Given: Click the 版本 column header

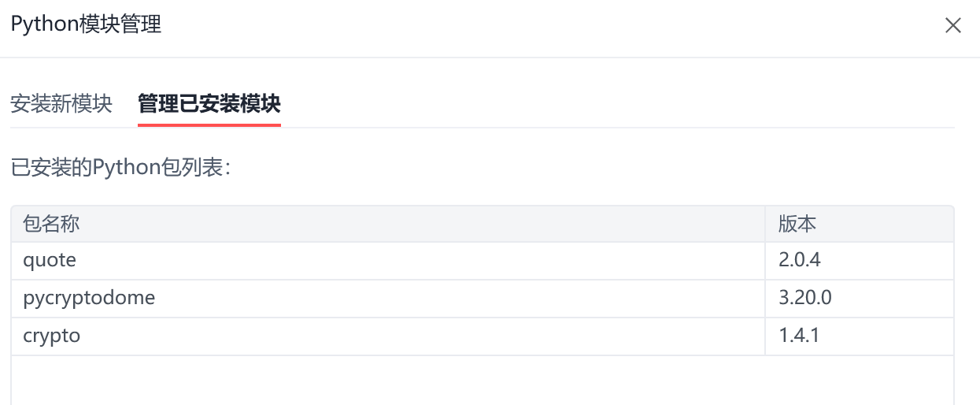Looking at the screenshot, I should (x=860, y=224).
